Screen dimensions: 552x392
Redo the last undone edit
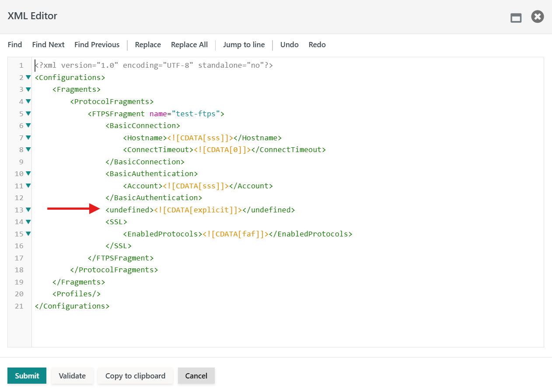(x=317, y=45)
